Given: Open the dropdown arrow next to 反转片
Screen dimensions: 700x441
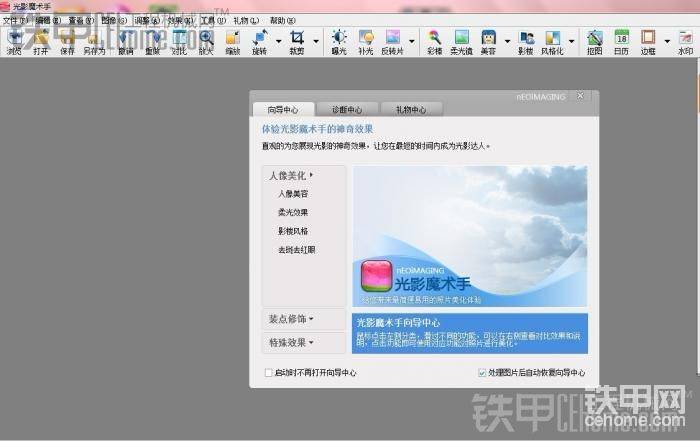Looking at the screenshot, I should pos(412,42).
